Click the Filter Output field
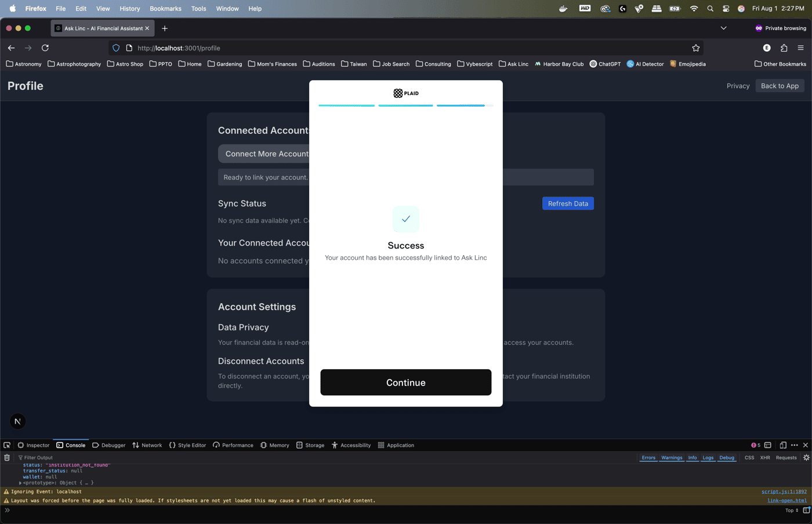The width and height of the screenshot is (812, 524). click(x=325, y=458)
